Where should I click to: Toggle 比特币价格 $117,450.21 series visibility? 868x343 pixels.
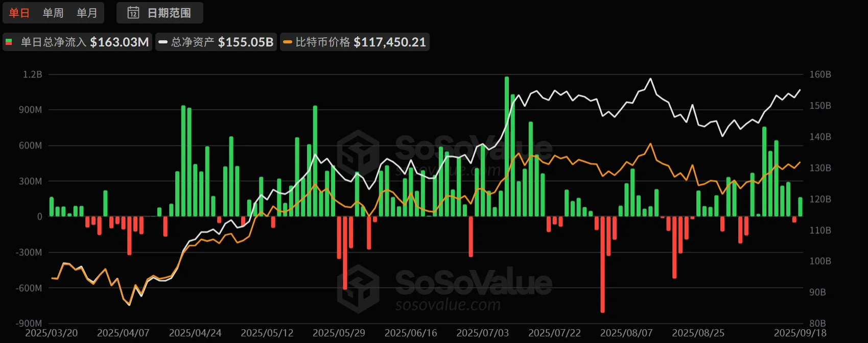point(360,42)
